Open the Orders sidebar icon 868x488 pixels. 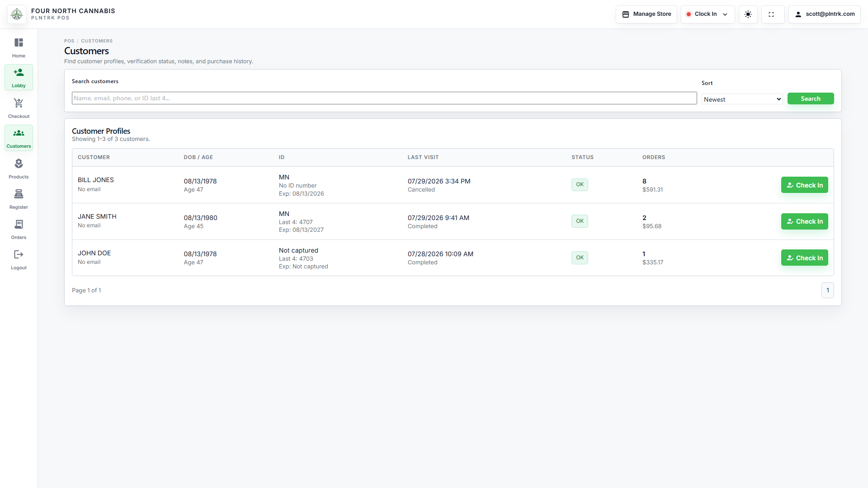pos(19,229)
